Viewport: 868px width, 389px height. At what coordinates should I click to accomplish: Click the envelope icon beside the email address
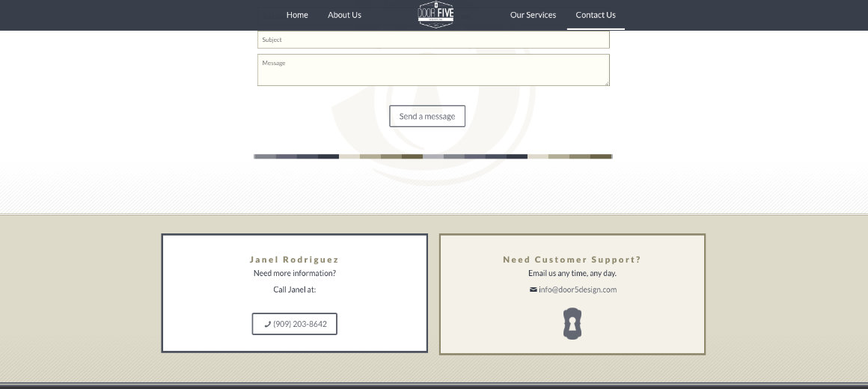[x=533, y=290]
